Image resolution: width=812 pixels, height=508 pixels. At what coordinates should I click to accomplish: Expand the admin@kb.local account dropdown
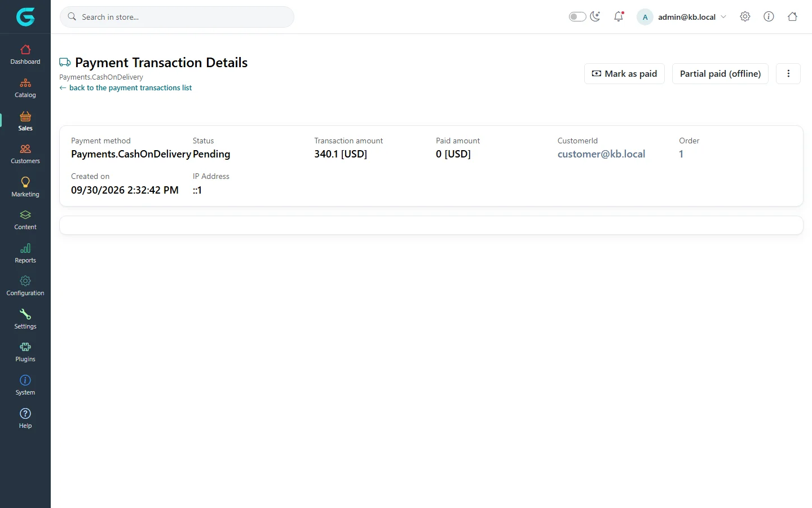[692, 17]
